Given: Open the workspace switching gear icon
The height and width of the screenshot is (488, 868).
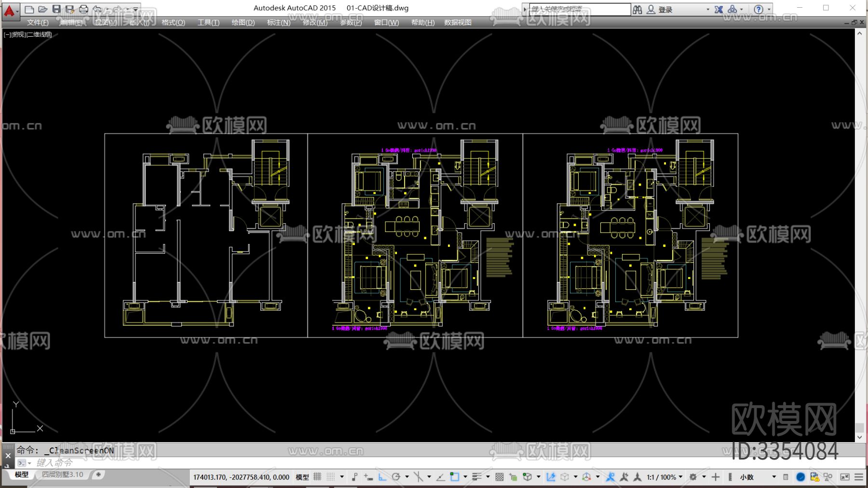Looking at the screenshot, I should pyautogui.click(x=693, y=477).
